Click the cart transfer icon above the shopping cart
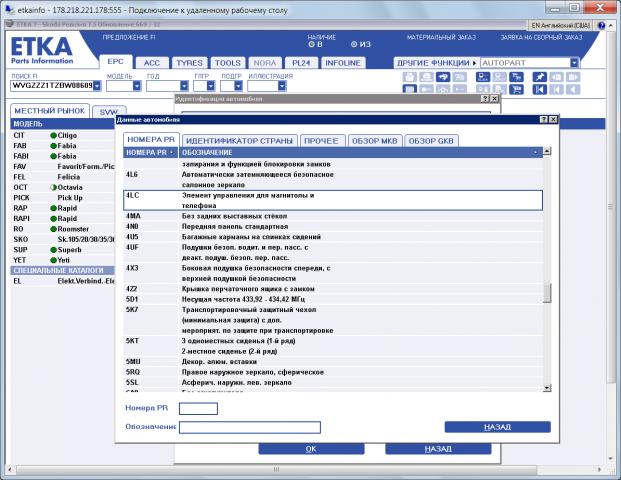 (516, 77)
